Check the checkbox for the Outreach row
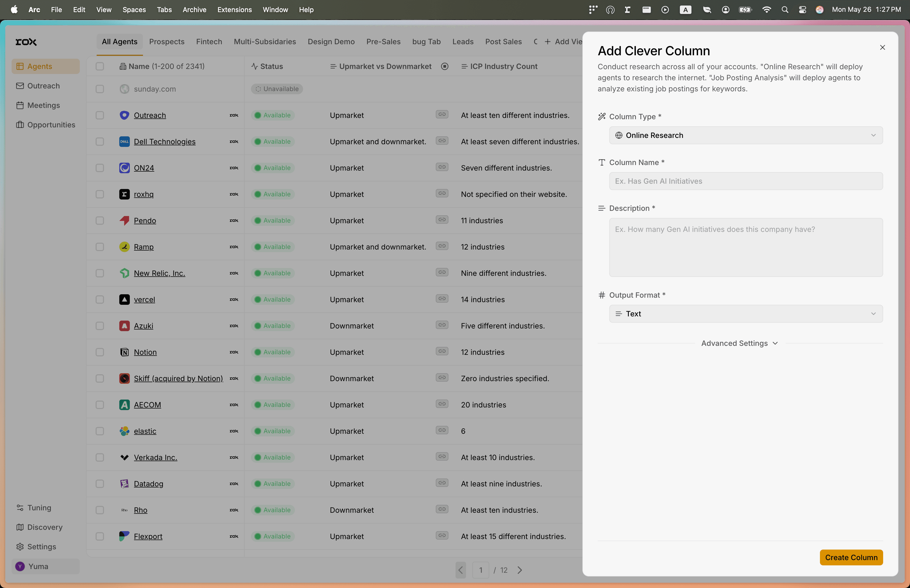 100,115
